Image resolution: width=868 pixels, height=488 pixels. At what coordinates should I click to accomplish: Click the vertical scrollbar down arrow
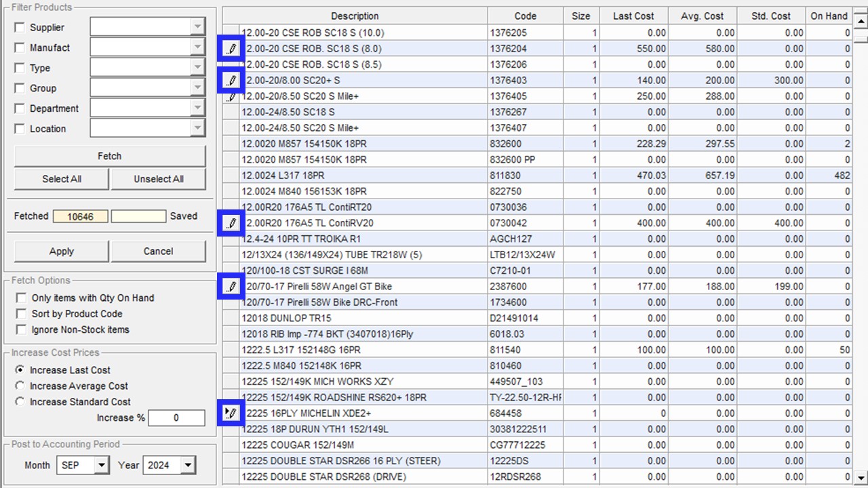pyautogui.click(x=860, y=478)
